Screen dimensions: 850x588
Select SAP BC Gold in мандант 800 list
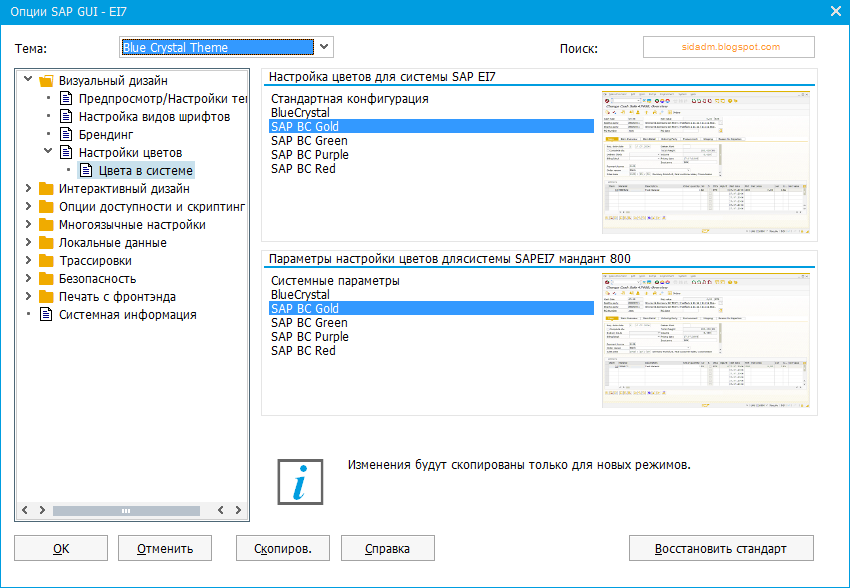point(432,308)
